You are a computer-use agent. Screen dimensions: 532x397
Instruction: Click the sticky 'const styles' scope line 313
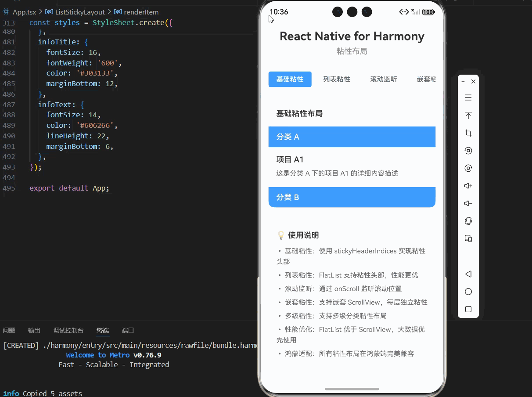(101, 22)
